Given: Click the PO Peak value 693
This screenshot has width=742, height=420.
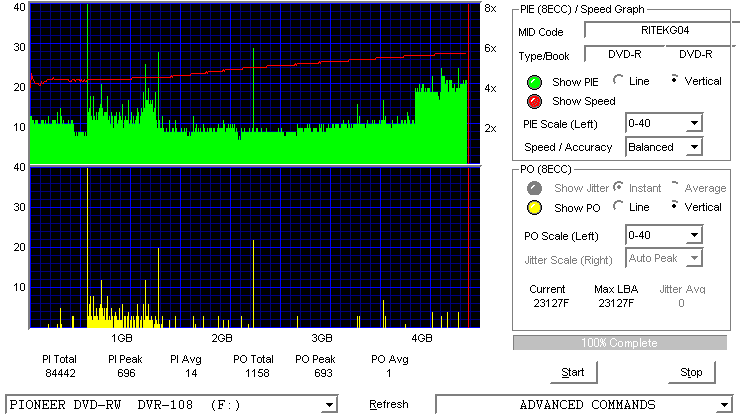Looking at the screenshot, I should pyautogui.click(x=323, y=373).
